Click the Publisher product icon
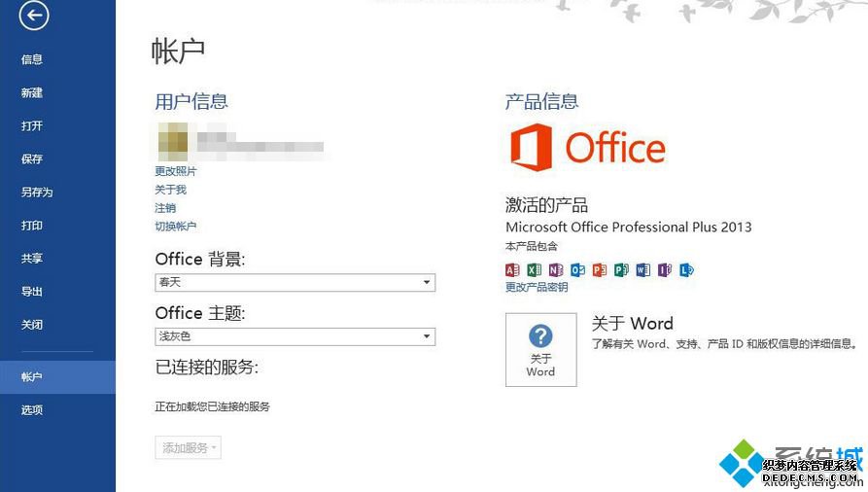 [x=621, y=270]
